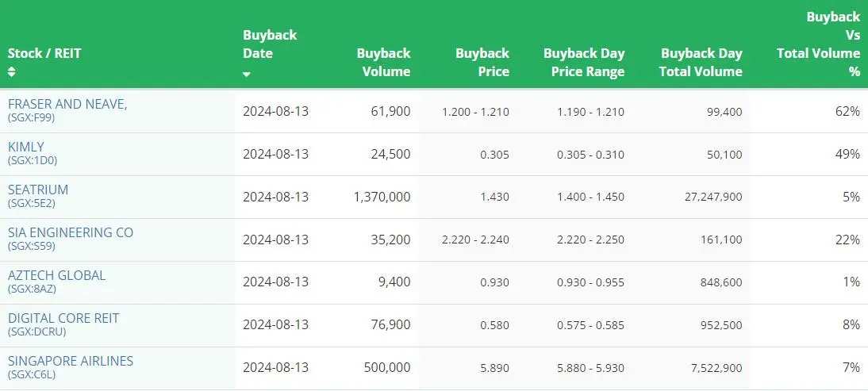Screen dimensions: 868x391
Task: Open FRASER AND NEAVE stock link
Action: 67,104
